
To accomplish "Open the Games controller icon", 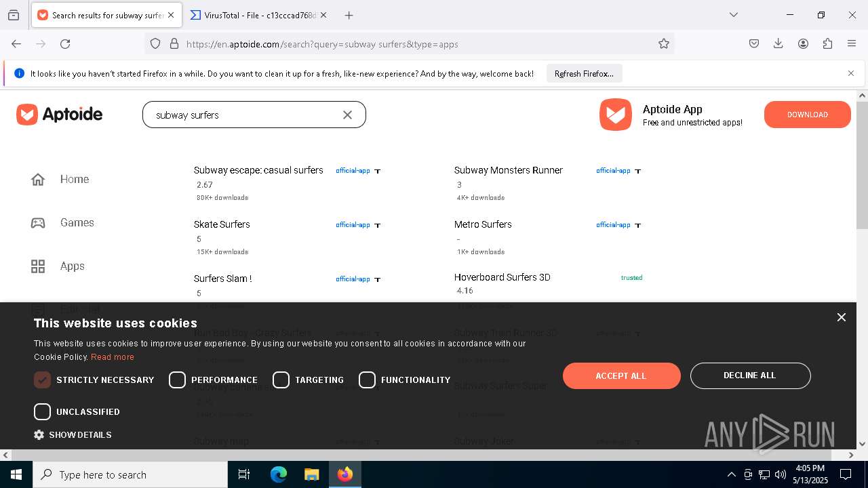I will (38, 223).
